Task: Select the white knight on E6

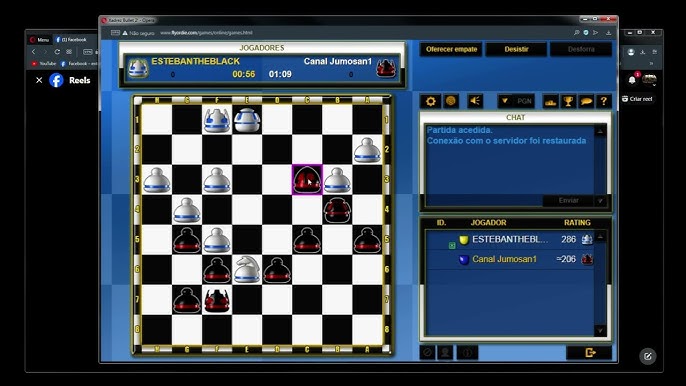Action: coord(247,269)
